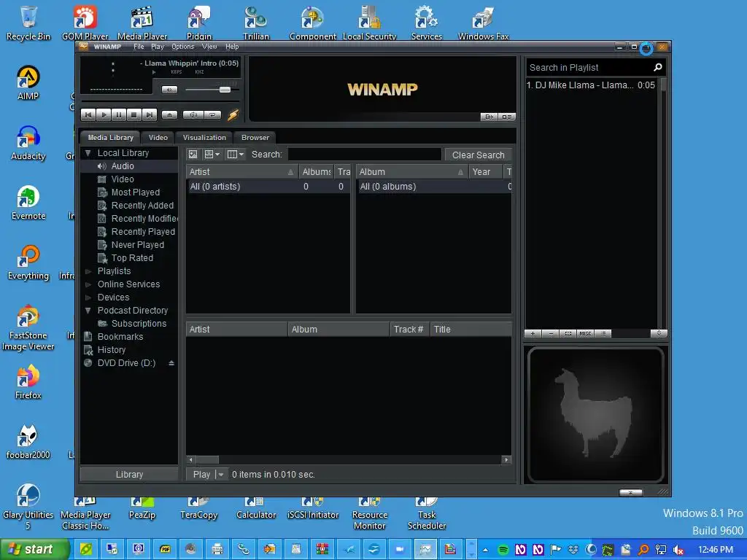Toggle the playlist editor button beside Winamp logo
The image size is (747, 560).
[507, 117]
